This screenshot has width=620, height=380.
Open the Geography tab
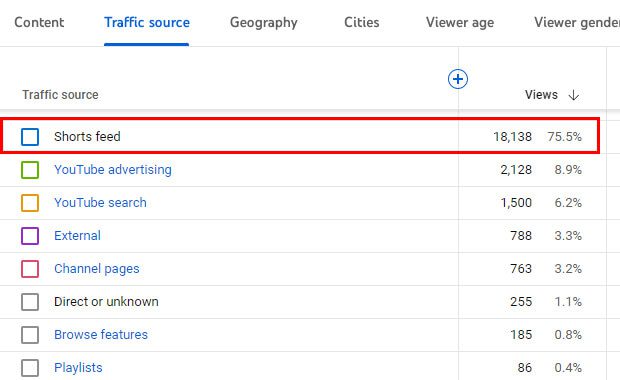[x=264, y=23]
